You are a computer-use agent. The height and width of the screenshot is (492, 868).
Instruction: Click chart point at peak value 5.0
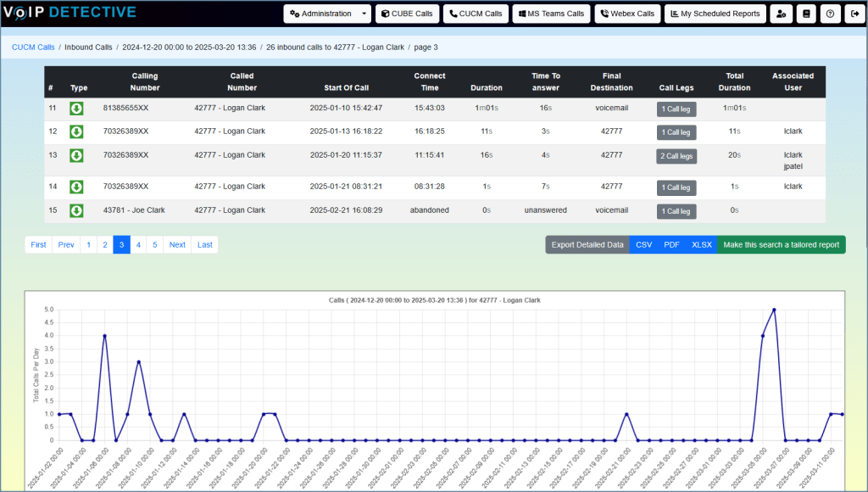(774, 310)
